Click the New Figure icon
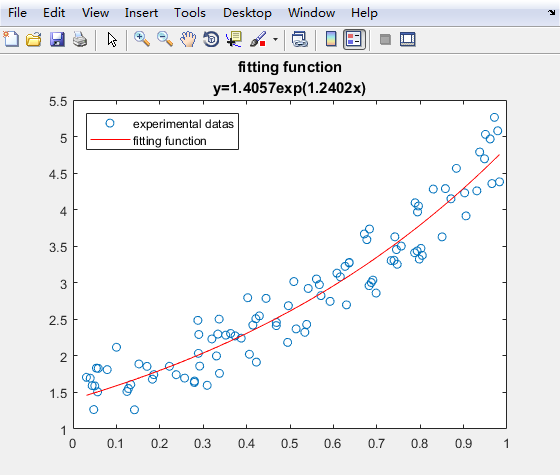The width and height of the screenshot is (560, 475). 11,39
